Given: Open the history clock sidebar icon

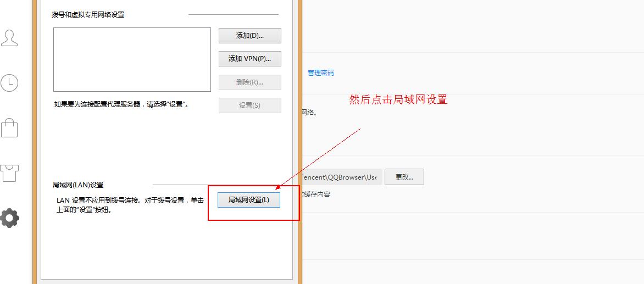Looking at the screenshot, I should (x=9, y=83).
